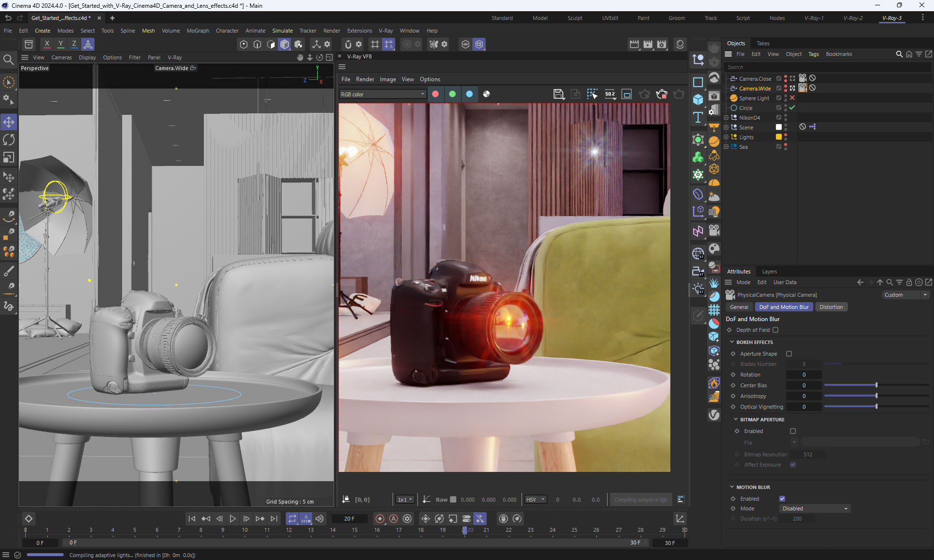Click the Cube primitive icon

point(698,100)
